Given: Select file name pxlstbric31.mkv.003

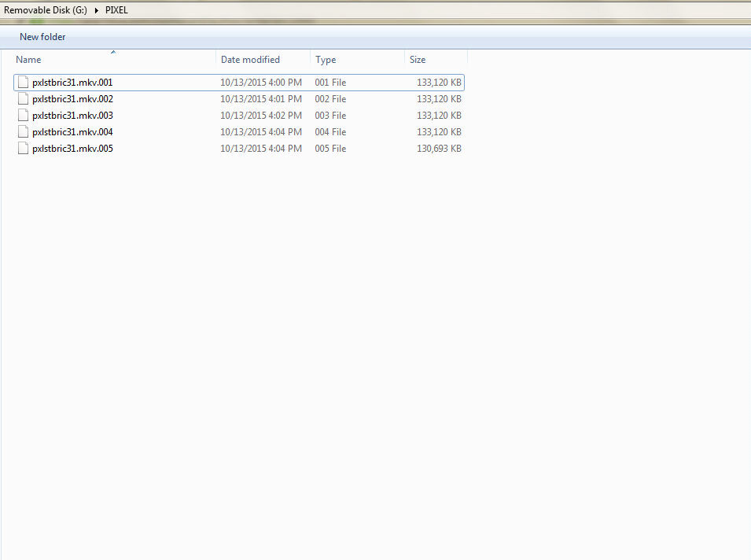Looking at the screenshot, I should tap(73, 116).
